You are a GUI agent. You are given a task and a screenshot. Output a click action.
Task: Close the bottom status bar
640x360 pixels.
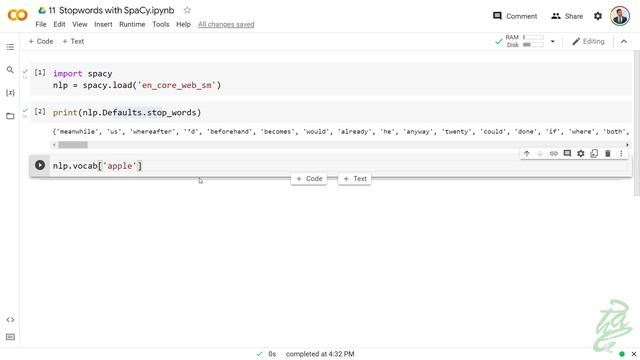pyautogui.click(x=633, y=354)
